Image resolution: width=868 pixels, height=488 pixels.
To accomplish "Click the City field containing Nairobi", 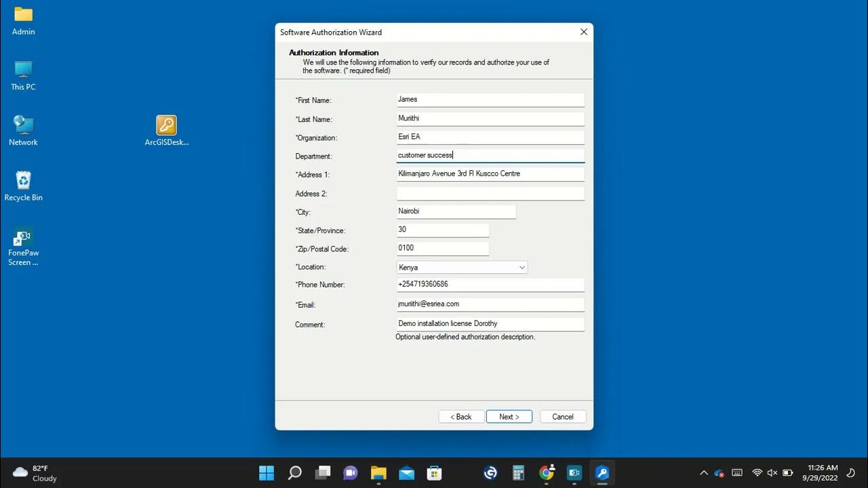I will [x=456, y=211].
